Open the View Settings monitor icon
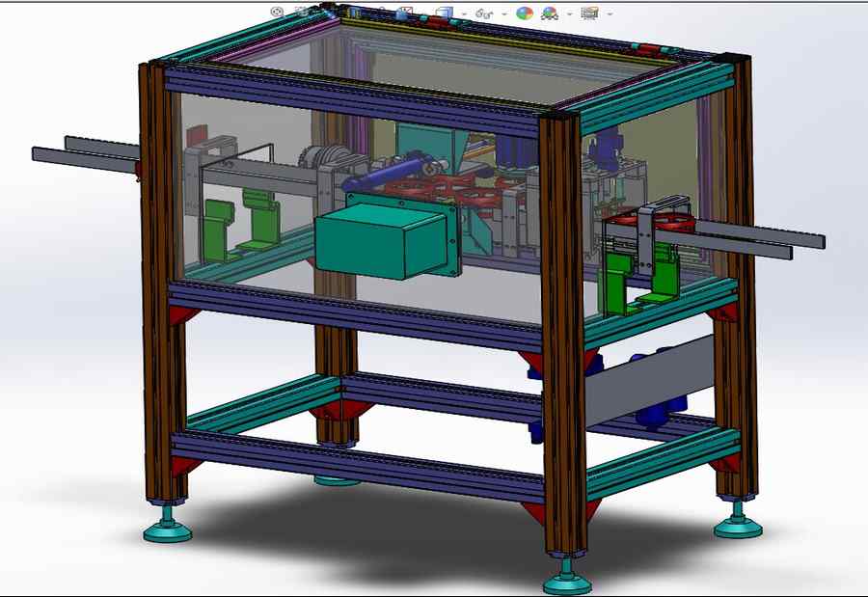This screenshot has width=868, height=597. click(x=589, y=14)
